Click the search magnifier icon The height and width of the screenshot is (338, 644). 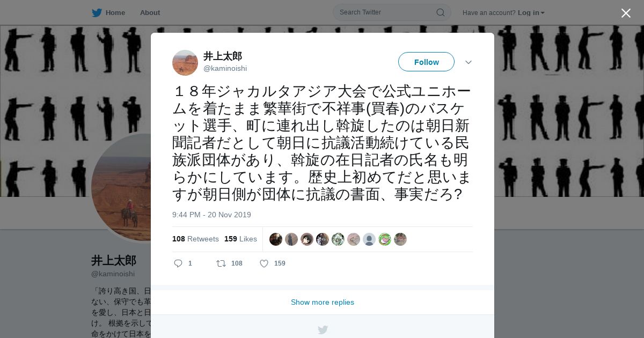(440, 12)
